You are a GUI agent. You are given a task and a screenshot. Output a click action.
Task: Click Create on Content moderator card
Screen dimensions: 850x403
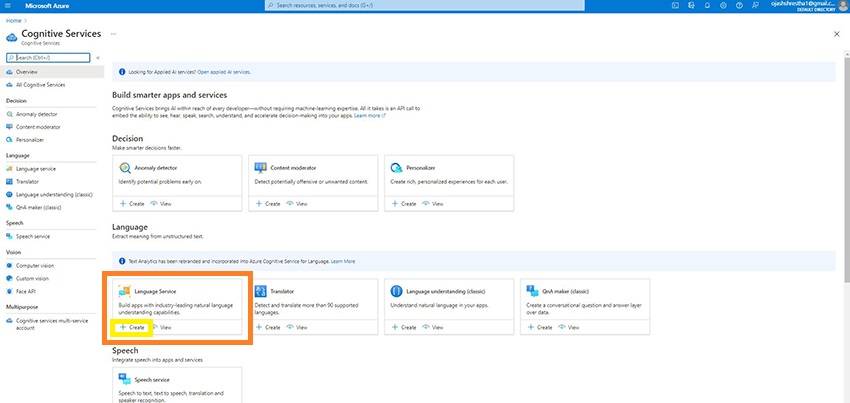coord(268,204)
